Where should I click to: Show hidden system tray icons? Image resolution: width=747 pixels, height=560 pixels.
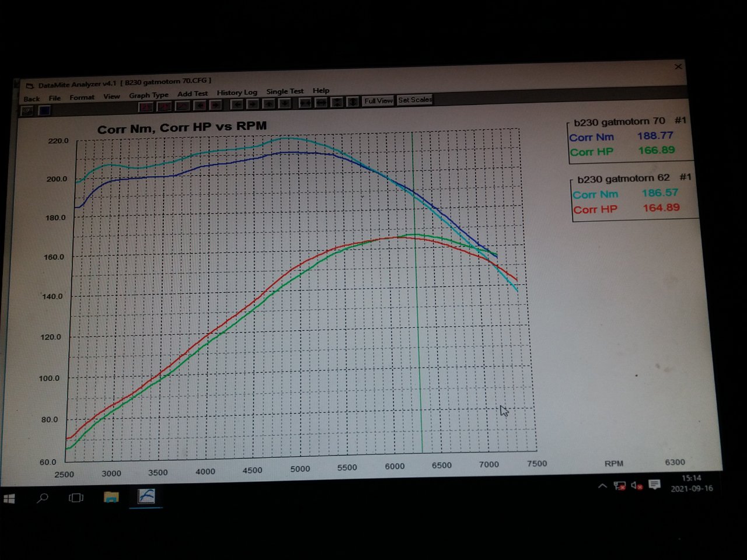(602, 486)
